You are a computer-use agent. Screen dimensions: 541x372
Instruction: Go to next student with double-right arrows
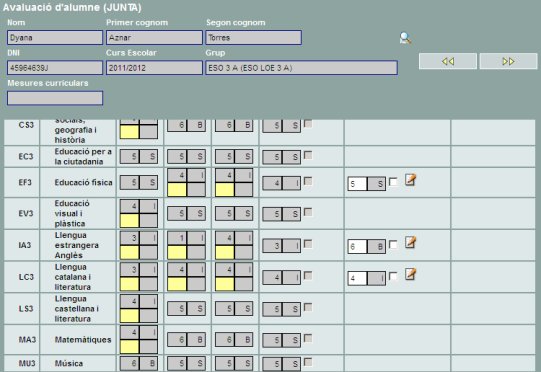click(508, 61)
